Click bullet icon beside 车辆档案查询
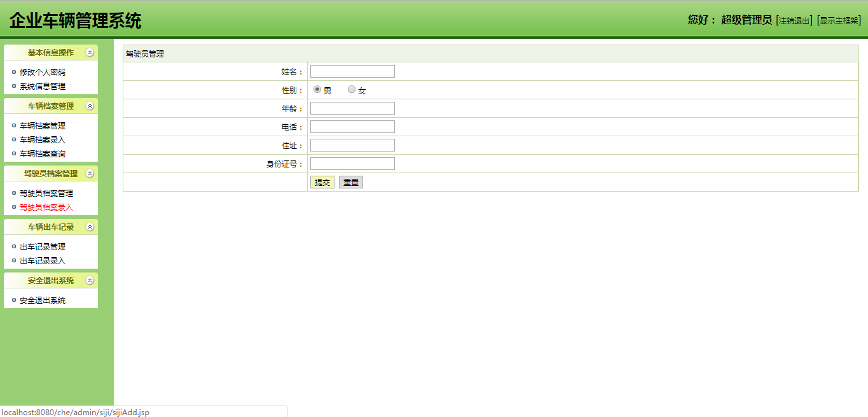The image size is (868, 417). pyautogui.click(x=14, y=153)
